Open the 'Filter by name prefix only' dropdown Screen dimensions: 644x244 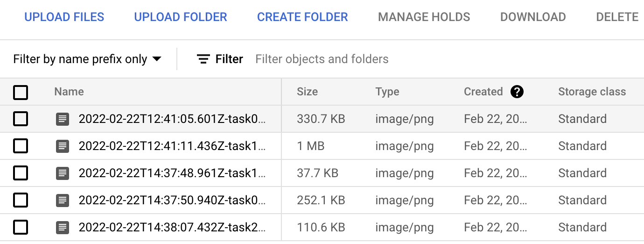87,59
